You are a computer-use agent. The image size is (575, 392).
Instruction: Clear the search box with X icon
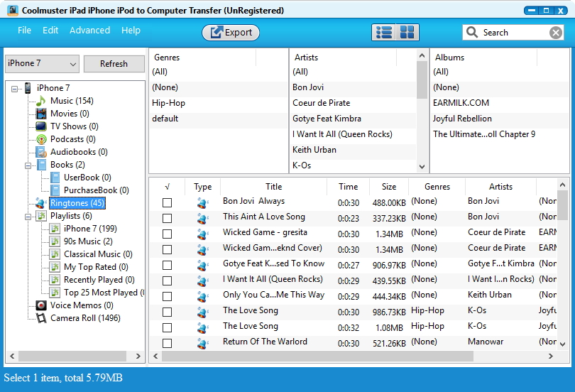pos(556,33)
